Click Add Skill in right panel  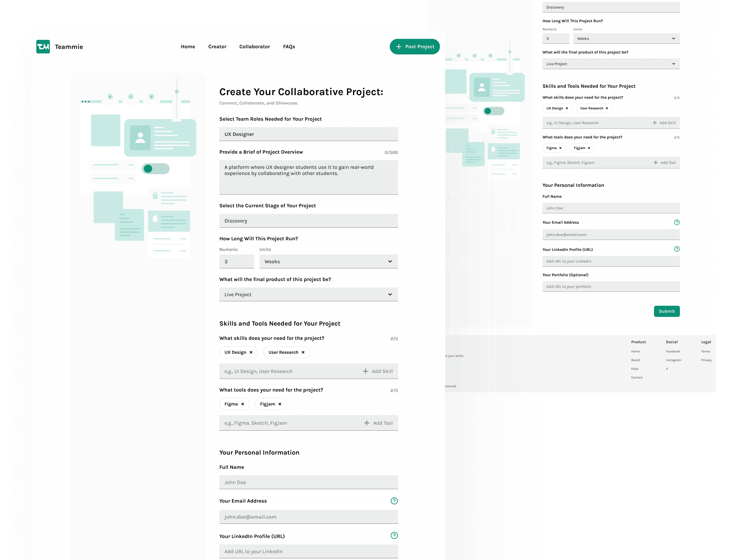tap(664, 123)
